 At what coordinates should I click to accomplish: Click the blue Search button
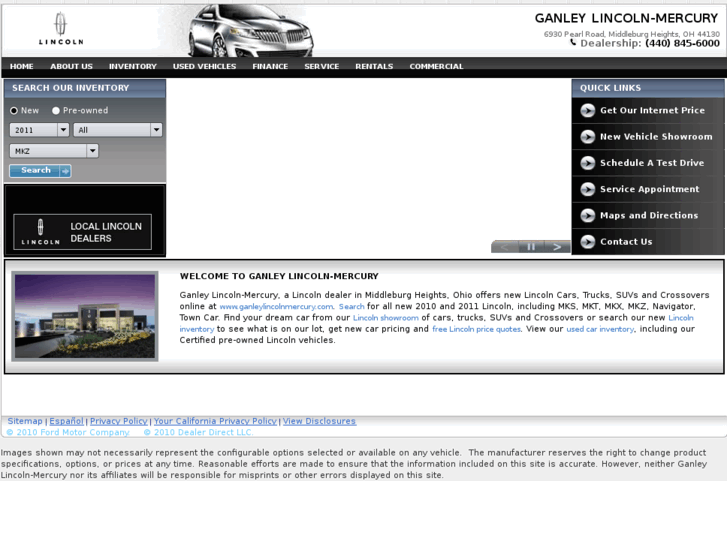click(40, 171)
